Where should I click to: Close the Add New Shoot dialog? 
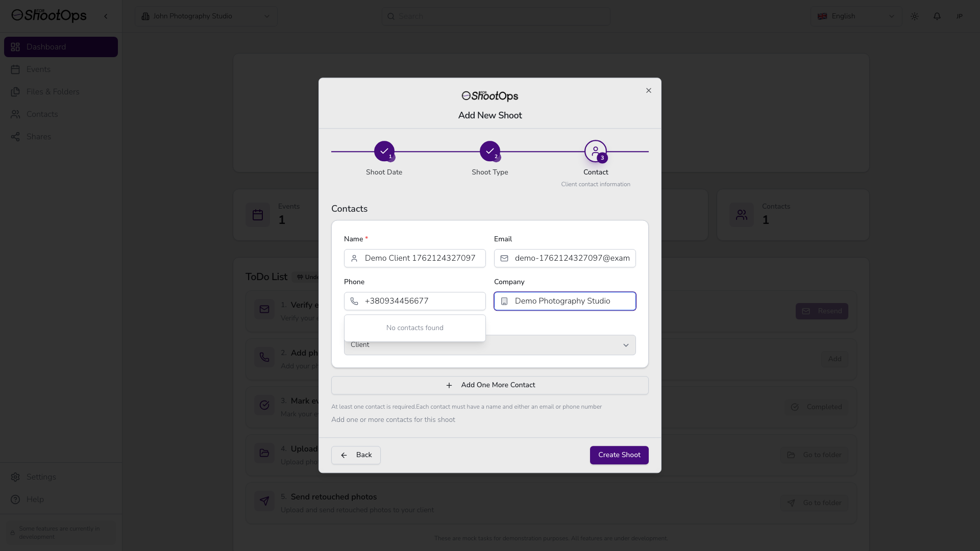point(648,90)
